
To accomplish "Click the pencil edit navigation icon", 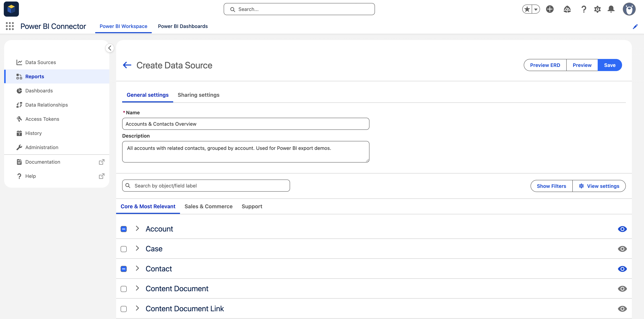I will click(x=635, y=26).
